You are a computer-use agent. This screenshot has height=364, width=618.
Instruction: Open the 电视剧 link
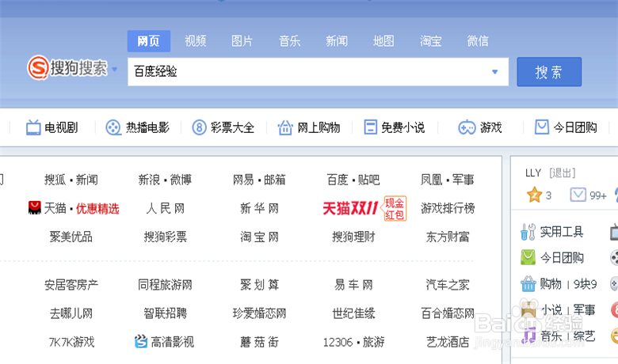61,127
